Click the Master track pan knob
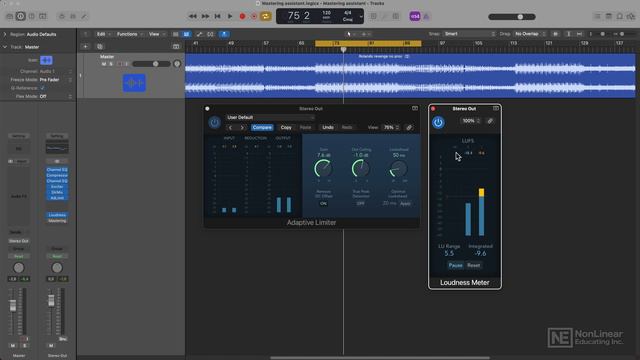640x360 pixels. coord(177,64)
